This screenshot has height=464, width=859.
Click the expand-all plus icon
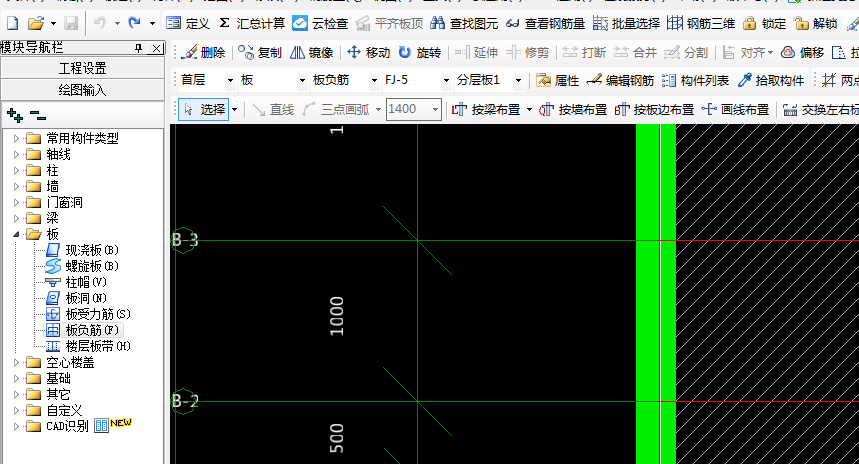15,115
